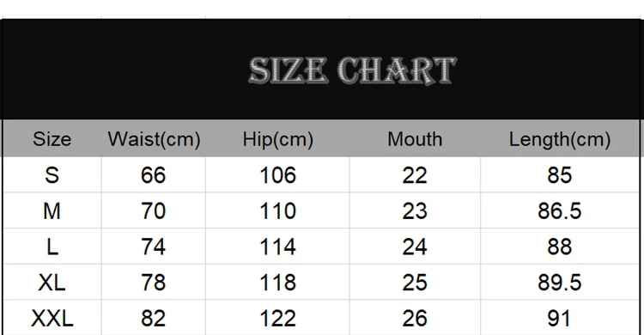Screen dimensions: 644x335
Task: Click the Length(cm) column header
Action: click(x=560, y=139)
